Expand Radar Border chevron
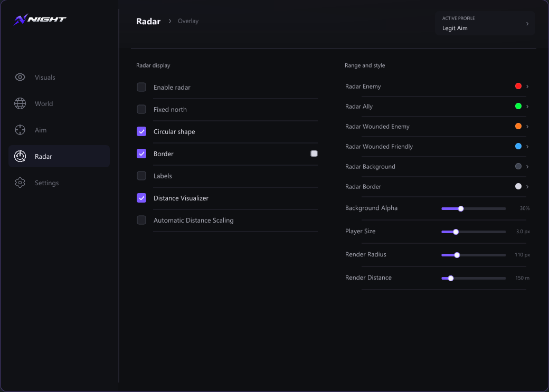The height and width of the screenshot is (392, 549). point(527,187)
